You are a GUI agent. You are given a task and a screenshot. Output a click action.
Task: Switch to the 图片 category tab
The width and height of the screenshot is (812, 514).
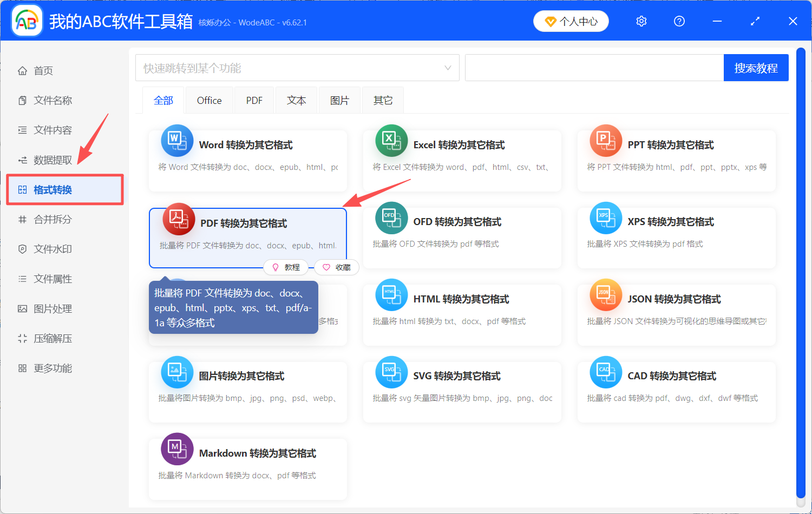339,100
